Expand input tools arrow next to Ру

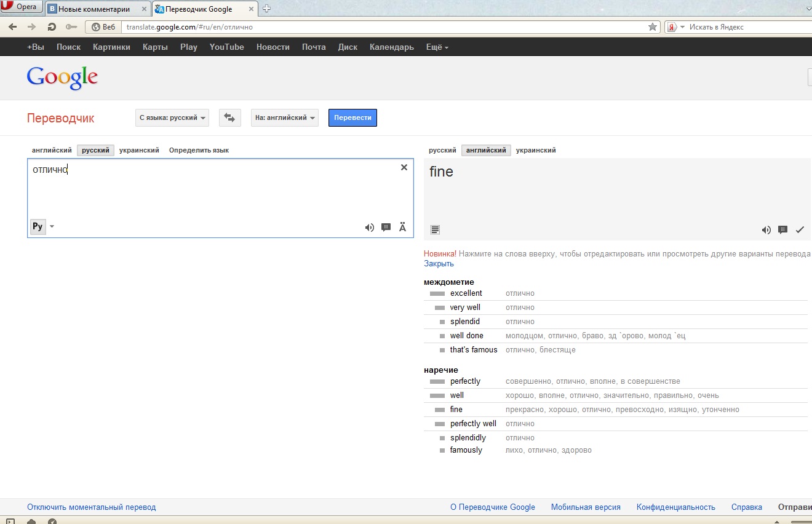tap(52, 226)
